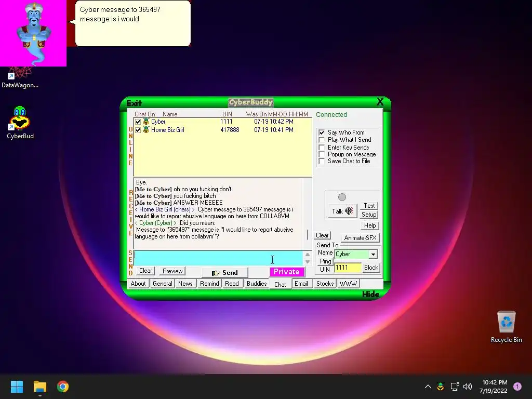Open the volume speaker tray icon
Viewport: 532px width, 399px height.
coord(468,387)
